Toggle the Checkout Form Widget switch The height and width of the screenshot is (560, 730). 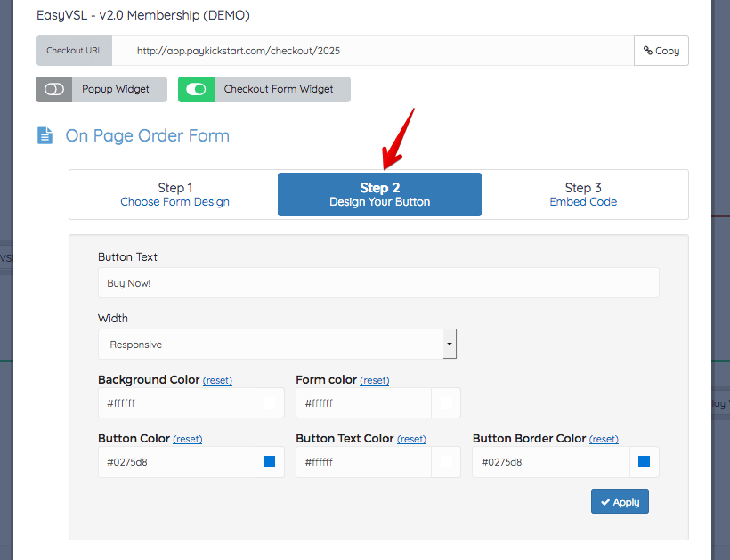click(197, 89)
